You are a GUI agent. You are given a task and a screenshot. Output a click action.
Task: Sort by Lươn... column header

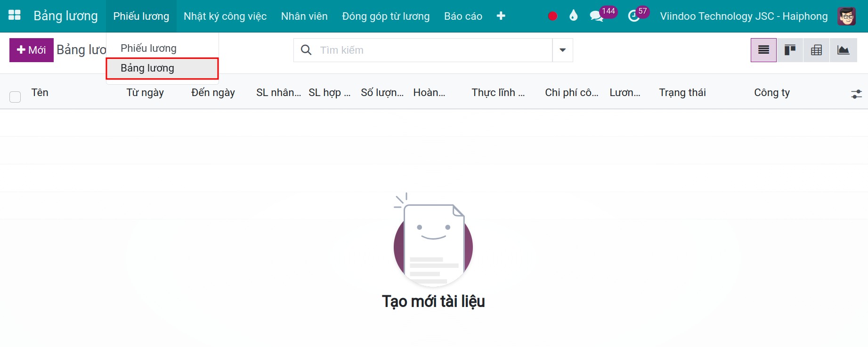click(x=625, y=92)
